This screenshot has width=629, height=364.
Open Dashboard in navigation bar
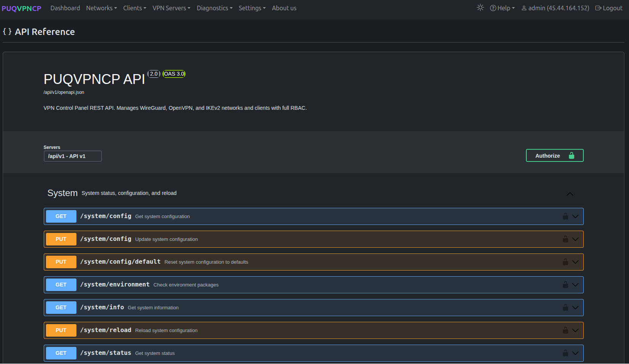click(65, 8)
